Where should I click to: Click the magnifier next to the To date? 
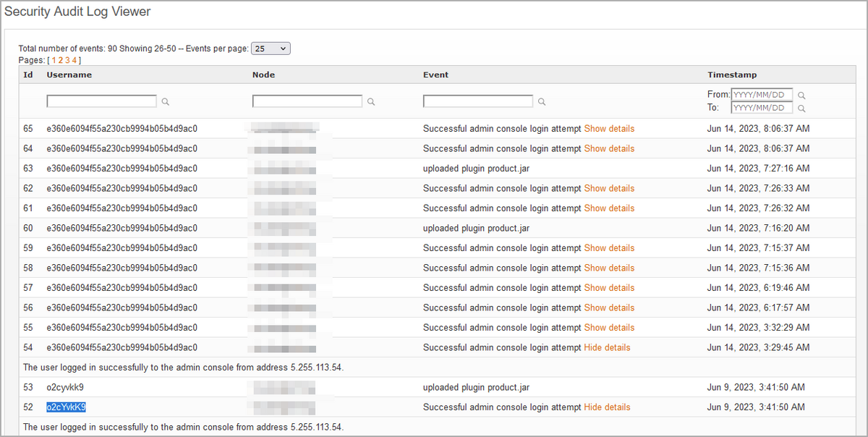click(x=801, y=107)
